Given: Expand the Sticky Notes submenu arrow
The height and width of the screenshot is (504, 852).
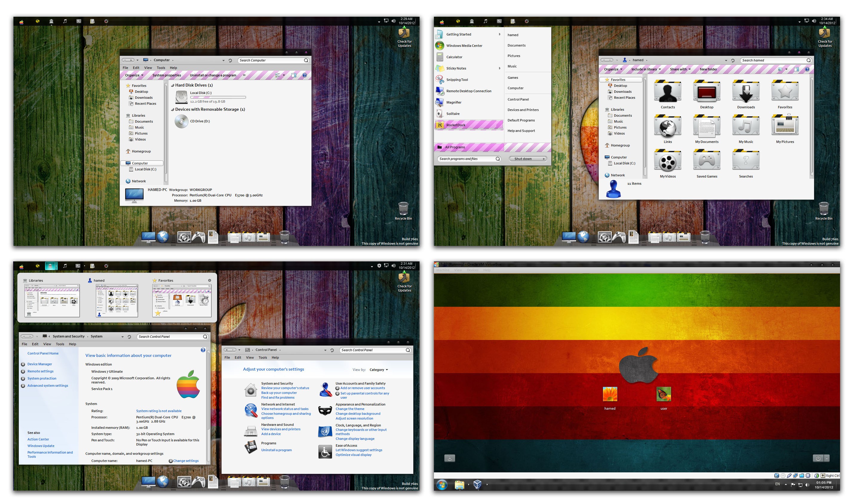Looking at the screenshot, I should coord(499,68).
